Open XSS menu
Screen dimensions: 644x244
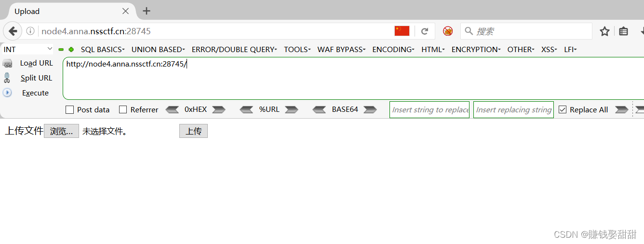click(x=549, y=49)
